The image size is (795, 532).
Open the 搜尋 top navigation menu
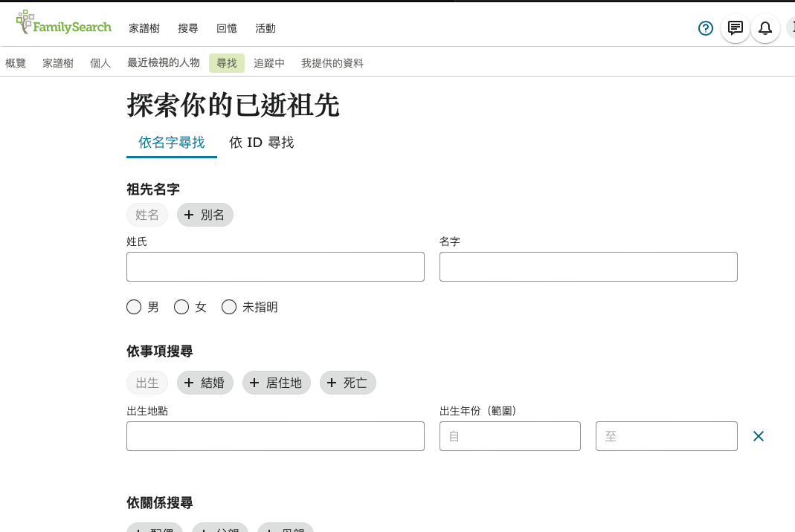point(188,28)
